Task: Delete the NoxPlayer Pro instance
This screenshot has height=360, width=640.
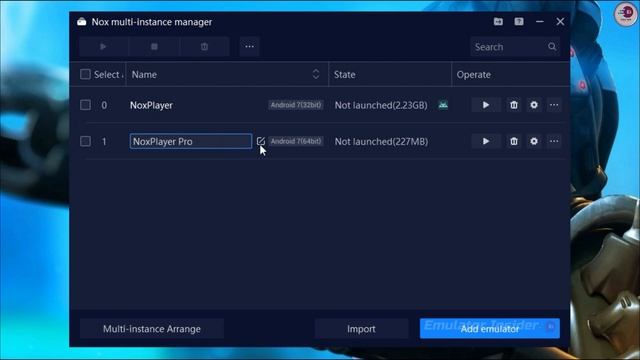Action: (x=514, y=141)
